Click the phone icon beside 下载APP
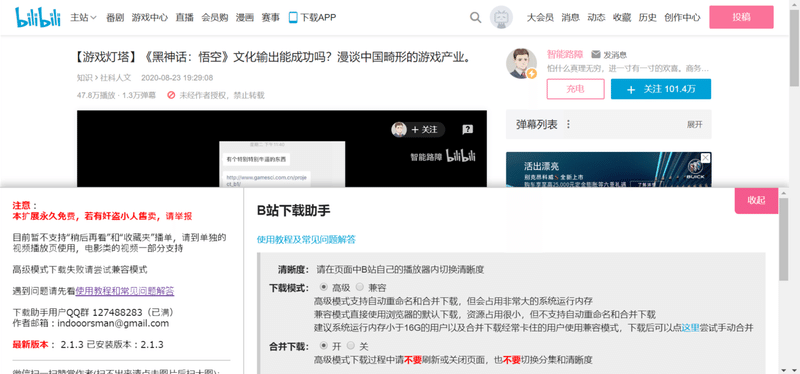 [293, 17]
